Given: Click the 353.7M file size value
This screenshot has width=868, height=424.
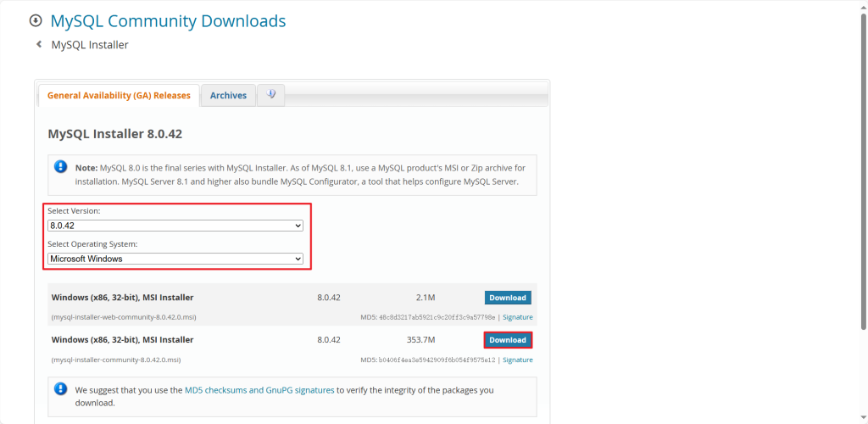Looking at the screenshot, I should pos(420,340).
